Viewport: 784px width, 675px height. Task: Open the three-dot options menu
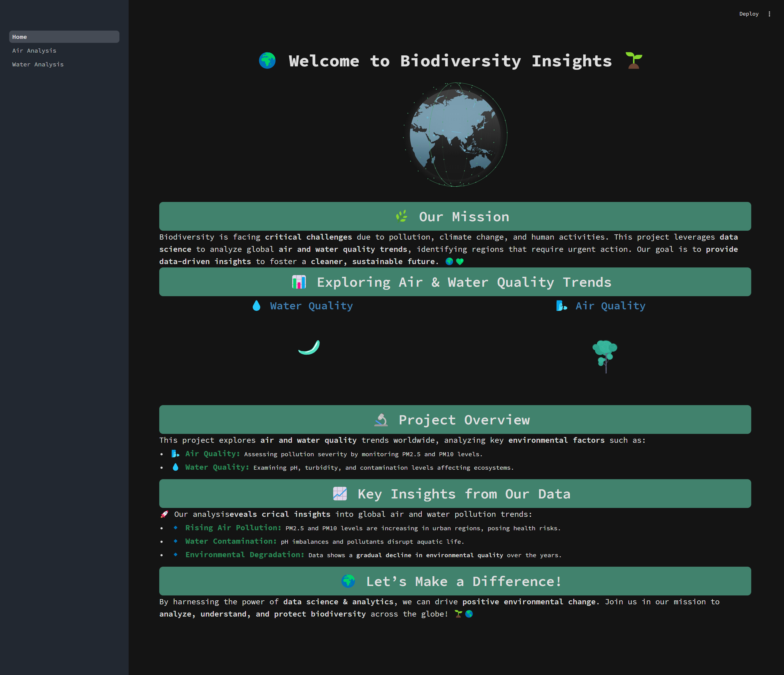pyautogui.click(x=769, y=14)
